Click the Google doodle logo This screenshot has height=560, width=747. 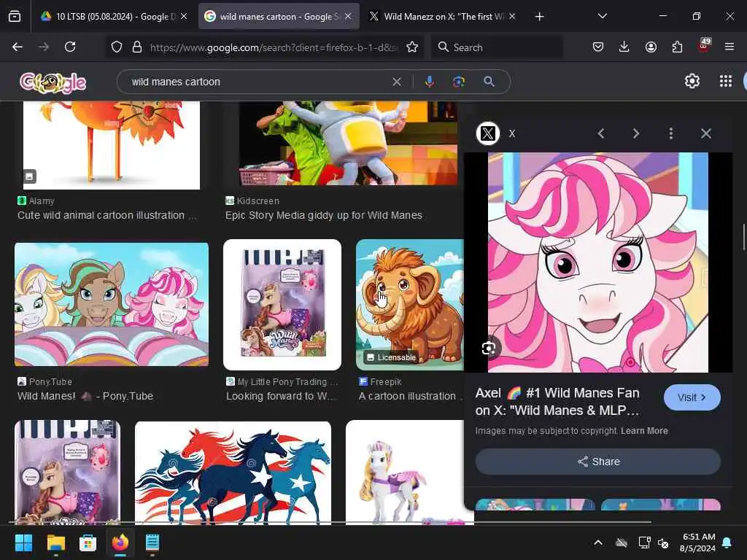53,82
